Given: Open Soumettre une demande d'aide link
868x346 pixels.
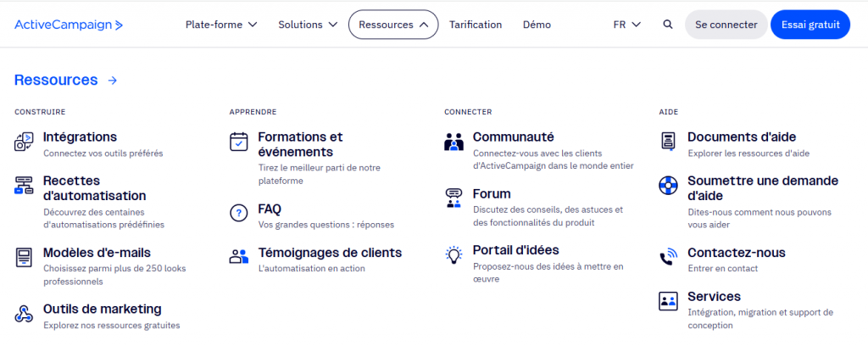Looking at the screenshot, I should tap(763, 188).
